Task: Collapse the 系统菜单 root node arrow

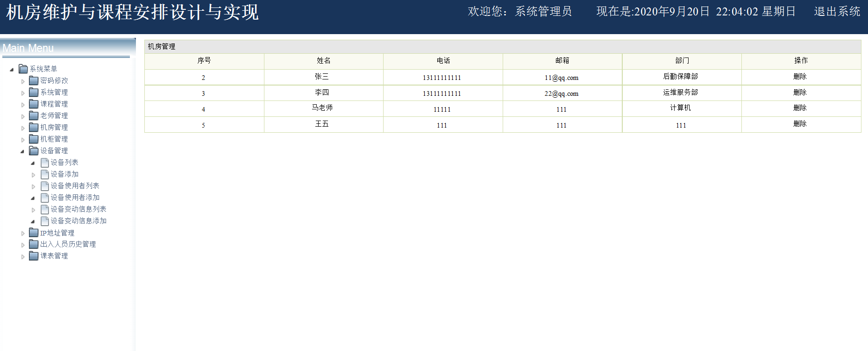Action: click(x=12, y=70)
